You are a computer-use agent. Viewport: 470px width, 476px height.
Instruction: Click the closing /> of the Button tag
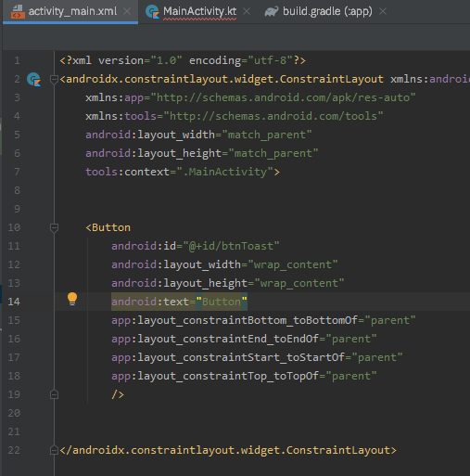click(x=118, y=394)
